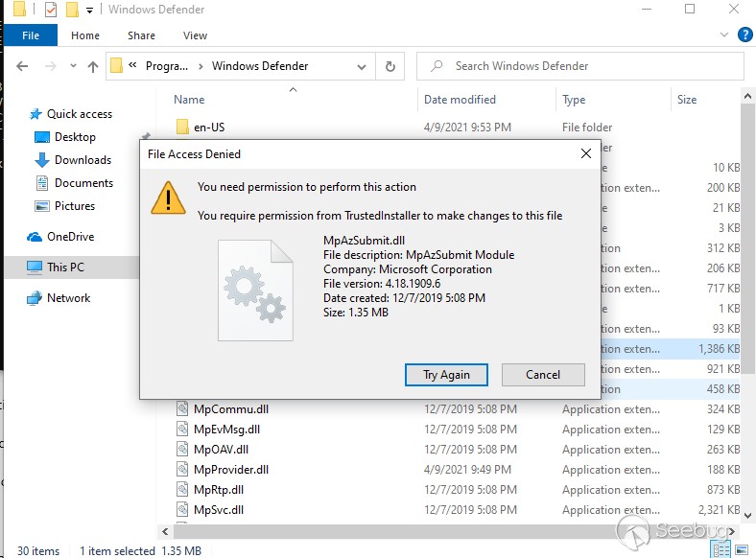
Task: Refresh the Windows Defender folder view
Action: pyautogui.click(x=390, y=66)
